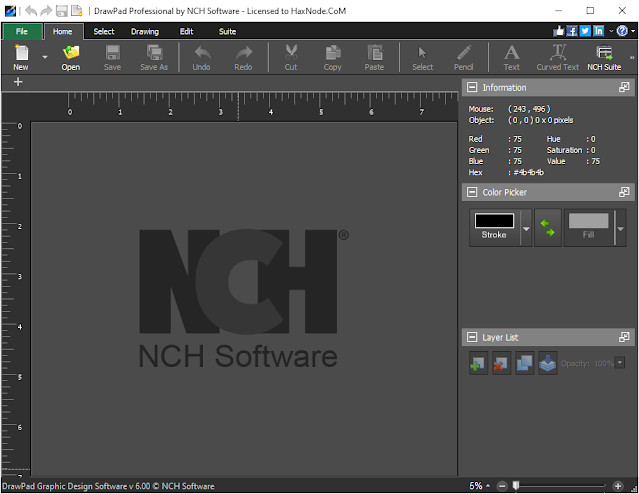
Task: Expand the toolbar overflow chevron
Action: [x=632, y=57]
